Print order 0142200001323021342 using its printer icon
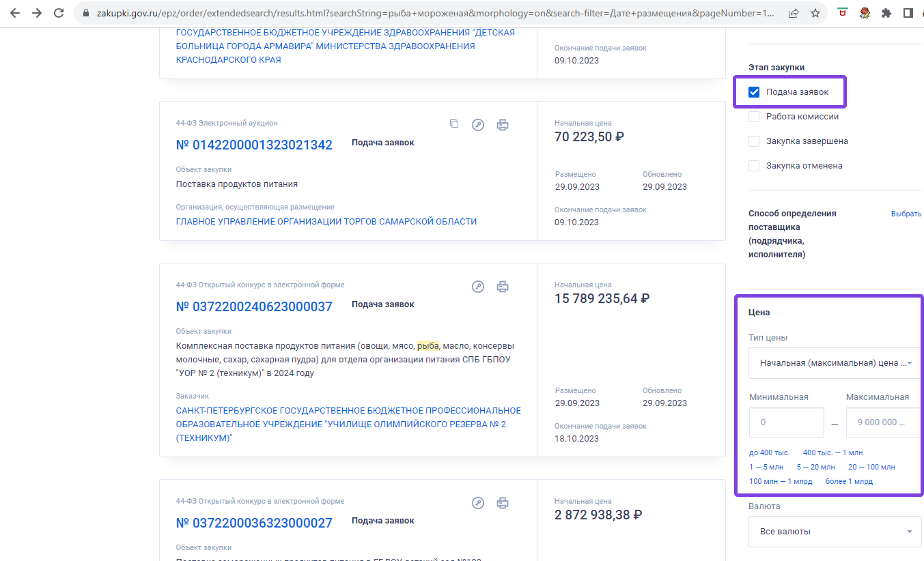924x561 pixels. point(503,125)
